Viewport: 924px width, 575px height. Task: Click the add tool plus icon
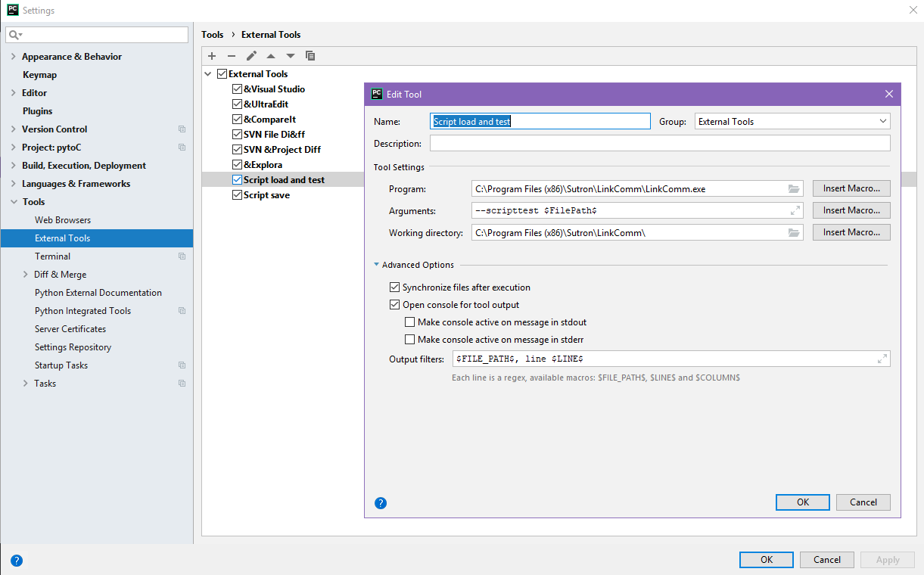(212, 56)
